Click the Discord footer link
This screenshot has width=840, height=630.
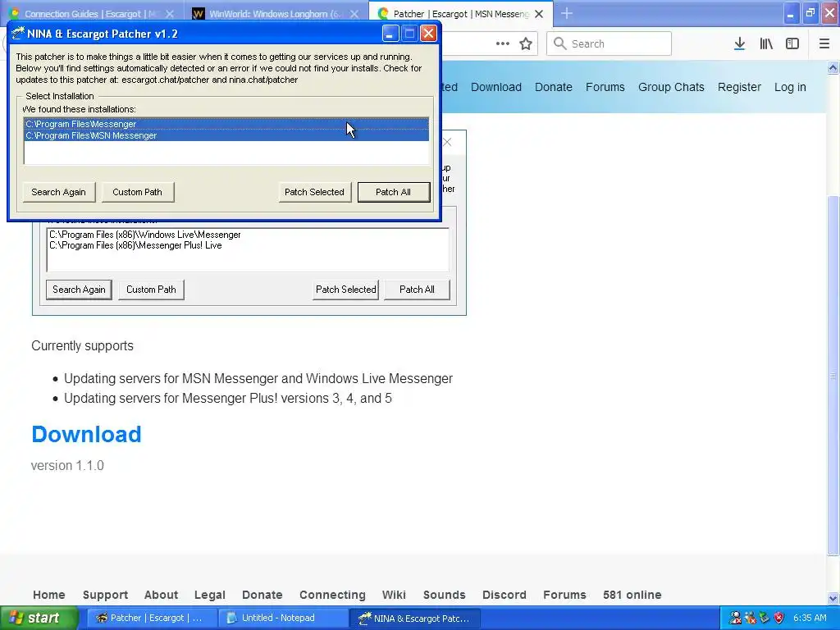[504, 595]
